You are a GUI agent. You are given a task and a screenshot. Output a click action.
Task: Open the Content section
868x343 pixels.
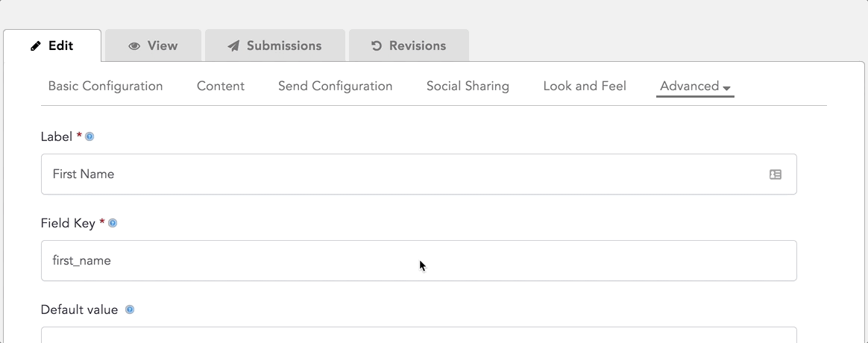click(220, 86)
